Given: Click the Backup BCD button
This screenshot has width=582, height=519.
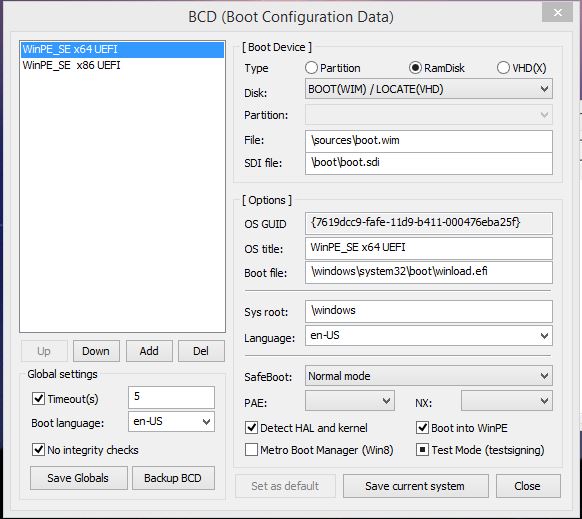Looking at the screenshot, I should point(173,478).
